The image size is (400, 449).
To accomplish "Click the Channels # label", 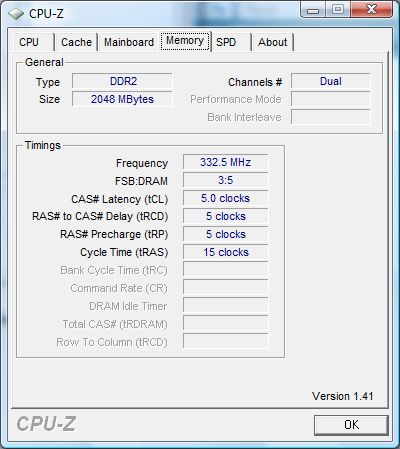I will [x=255, y=82].
